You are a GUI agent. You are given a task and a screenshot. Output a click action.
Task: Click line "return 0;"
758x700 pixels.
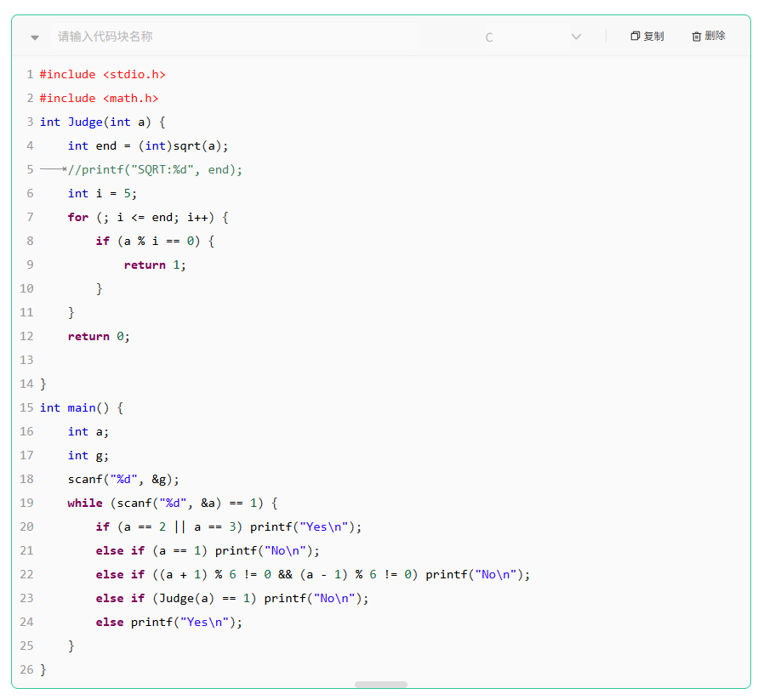tap(99, 336)
